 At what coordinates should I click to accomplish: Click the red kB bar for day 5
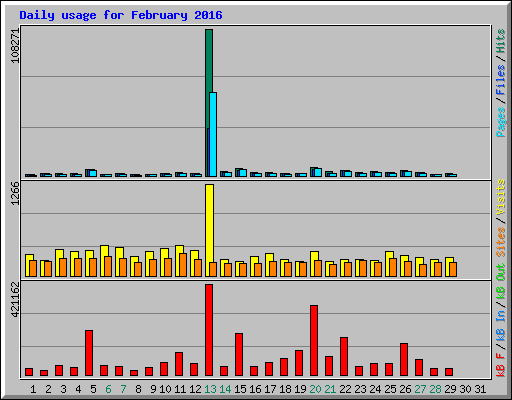pos(89,353)
